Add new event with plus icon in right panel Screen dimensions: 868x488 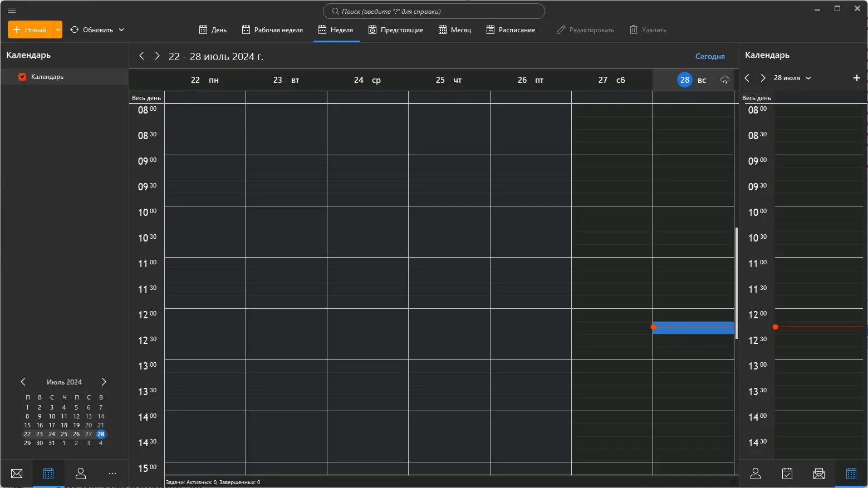857,78
